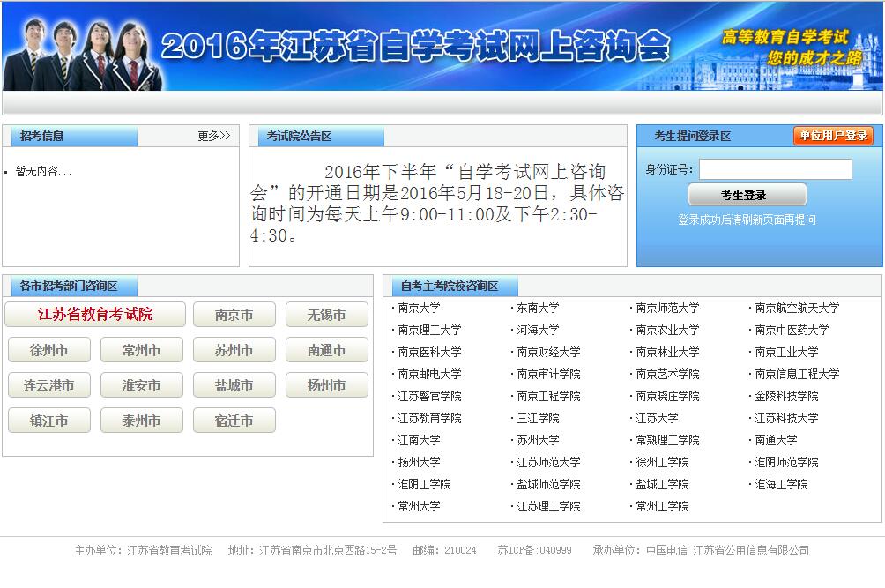Select the 苏州市 button

(x=234, y=350)
